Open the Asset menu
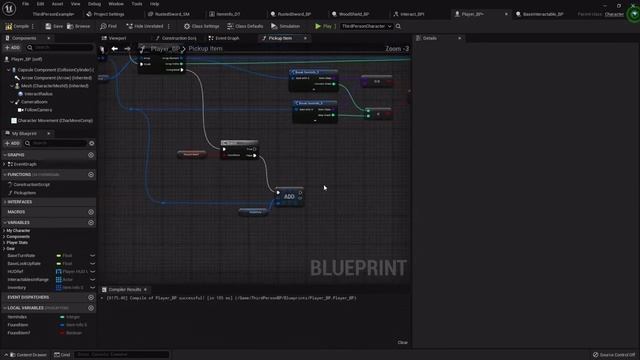The image size is (640, 360). [x=58, y=4]
